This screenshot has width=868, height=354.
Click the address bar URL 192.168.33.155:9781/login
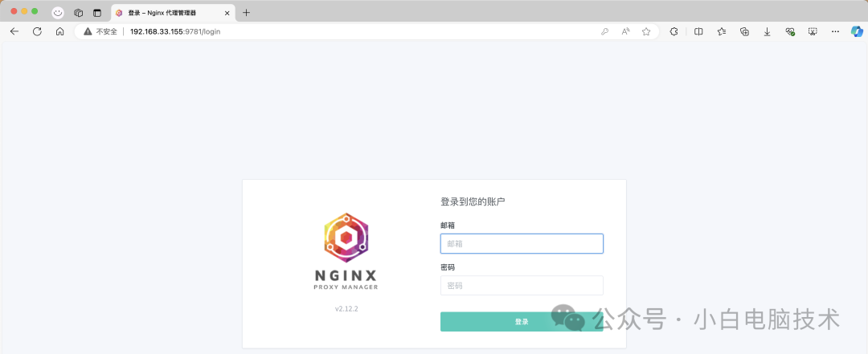175,31
